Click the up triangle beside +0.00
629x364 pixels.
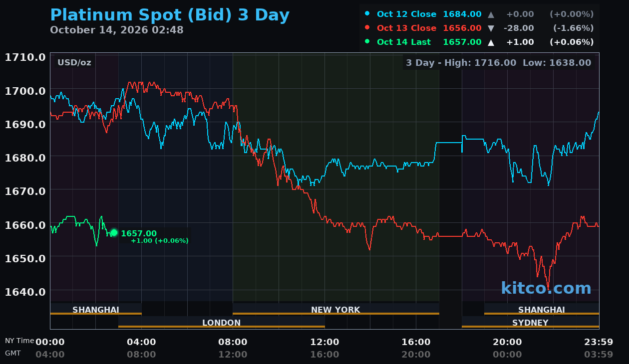(x=491, y=14)
